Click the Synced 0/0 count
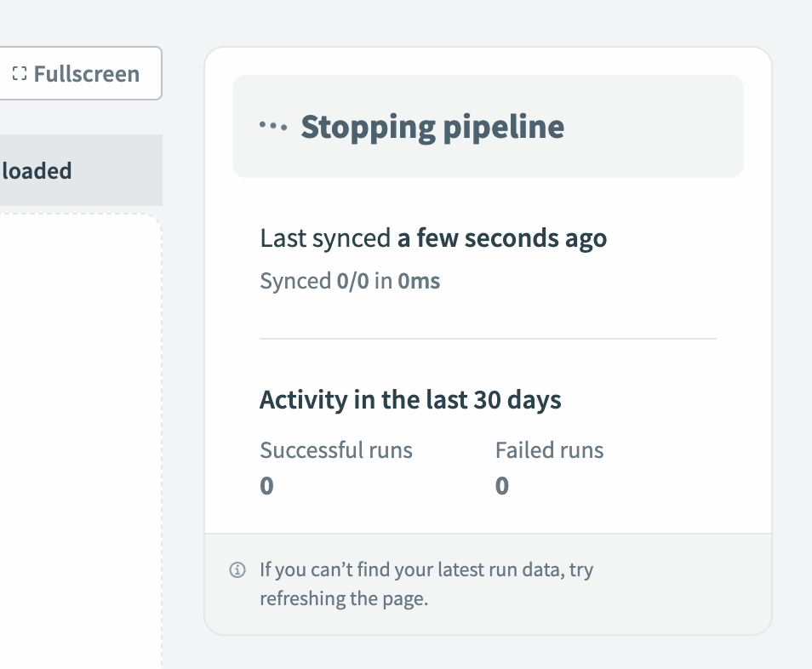 (x=353, y=281)
